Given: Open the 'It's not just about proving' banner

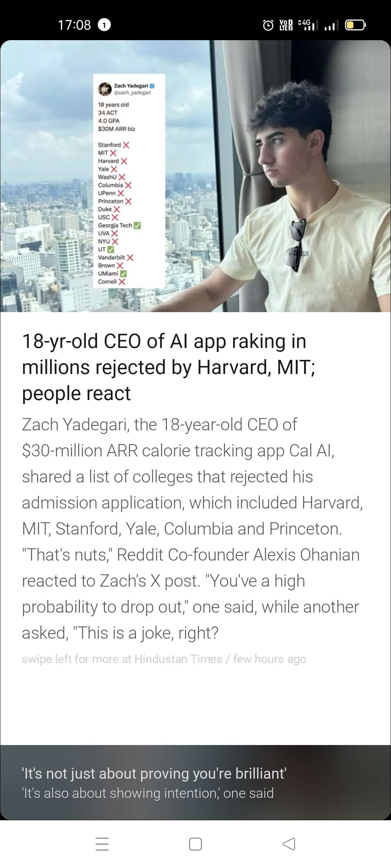Looking at the screenshot, I should (x=195, y=782).
